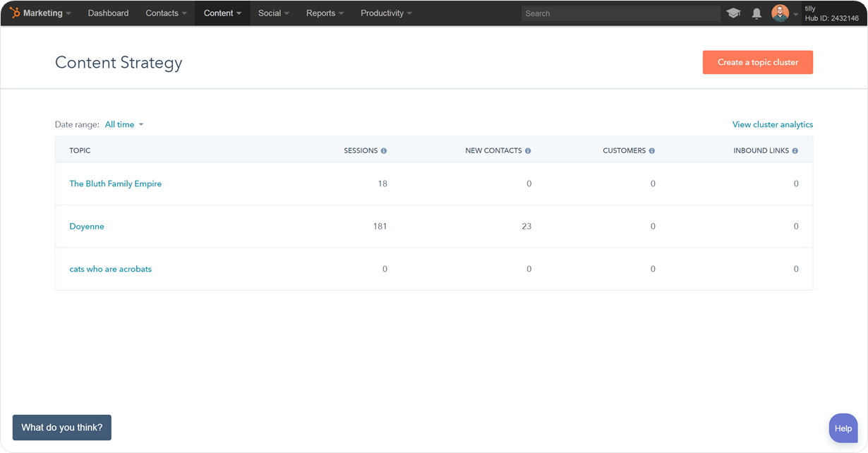Click the TOPIC column header

(x=80, y=151)
